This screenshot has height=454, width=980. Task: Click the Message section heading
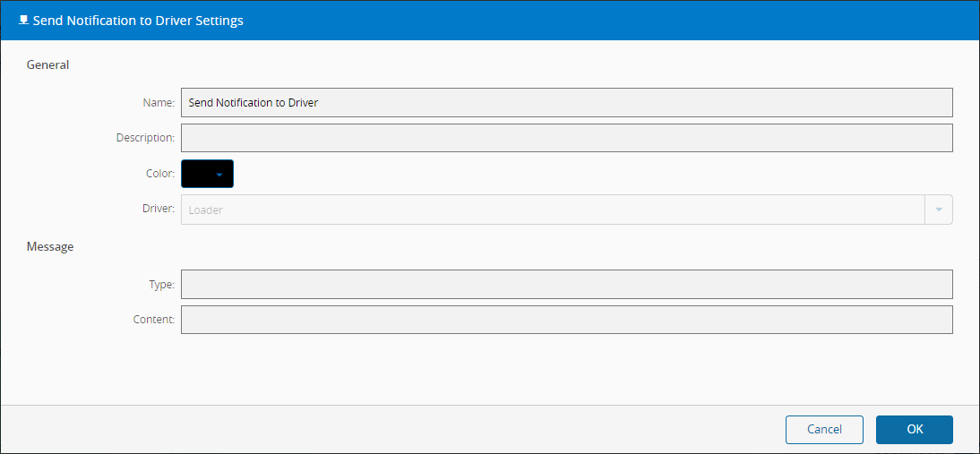[x=50, y=246]
